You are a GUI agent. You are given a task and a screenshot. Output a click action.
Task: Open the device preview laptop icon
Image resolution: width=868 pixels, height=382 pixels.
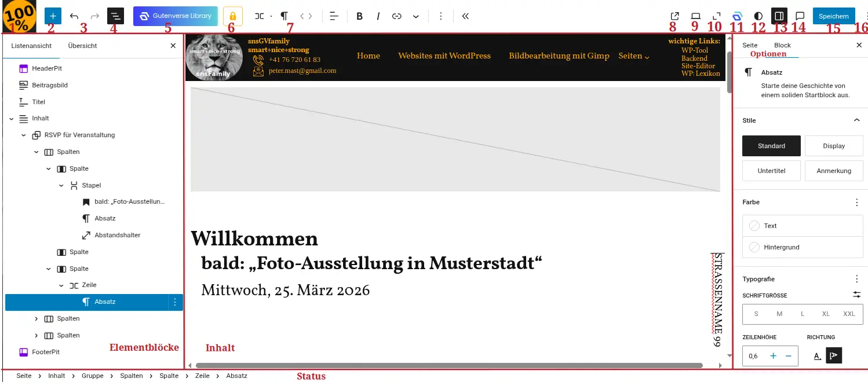pyautogui.click(x=696, y=16)
